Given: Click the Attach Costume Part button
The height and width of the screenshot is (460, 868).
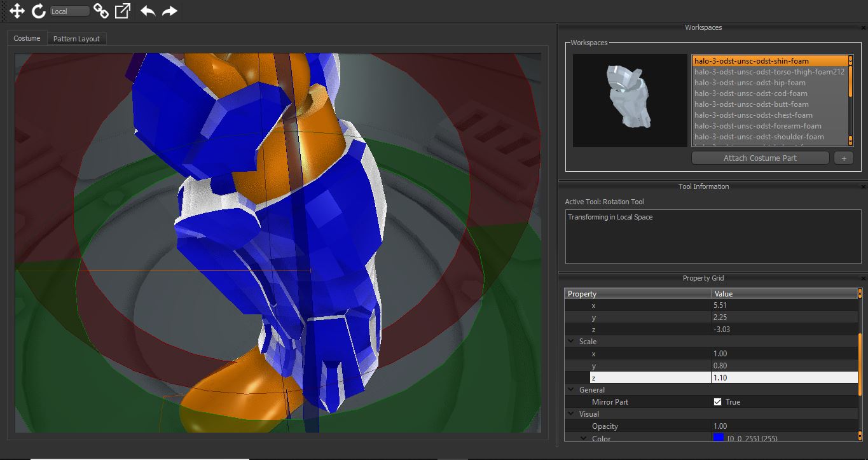Looking at the screenshot, I should click(x=760, y=158).
